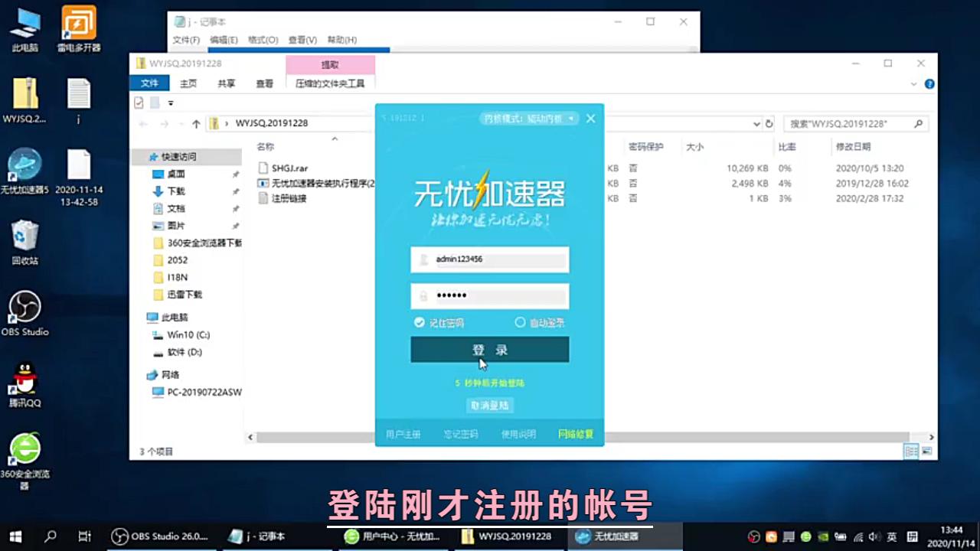Open 查看(V) menu in Notepad
This screenshot has width=980, height=551.
pos(302,40)
